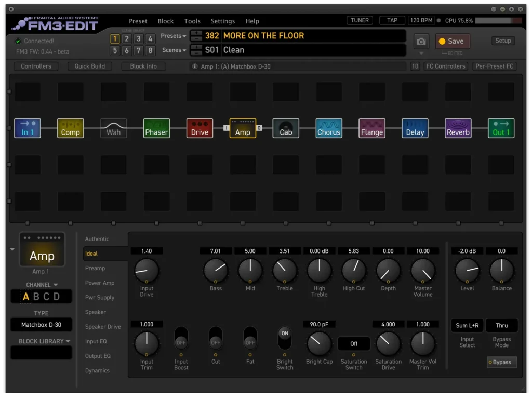The image size is (532, 400).
Task: Open the Tools menu
Action: pyautogui.click(x=192, y=21)
